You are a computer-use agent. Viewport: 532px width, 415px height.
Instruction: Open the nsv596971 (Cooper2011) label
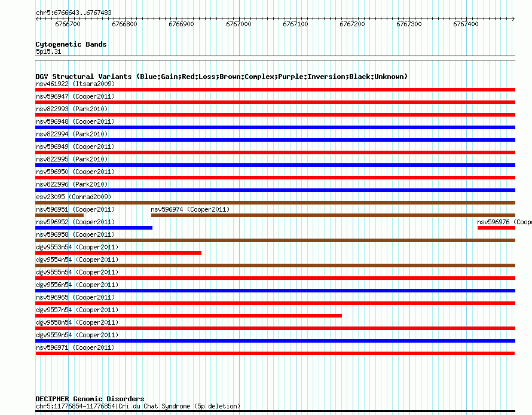click(x=75, y=347)
